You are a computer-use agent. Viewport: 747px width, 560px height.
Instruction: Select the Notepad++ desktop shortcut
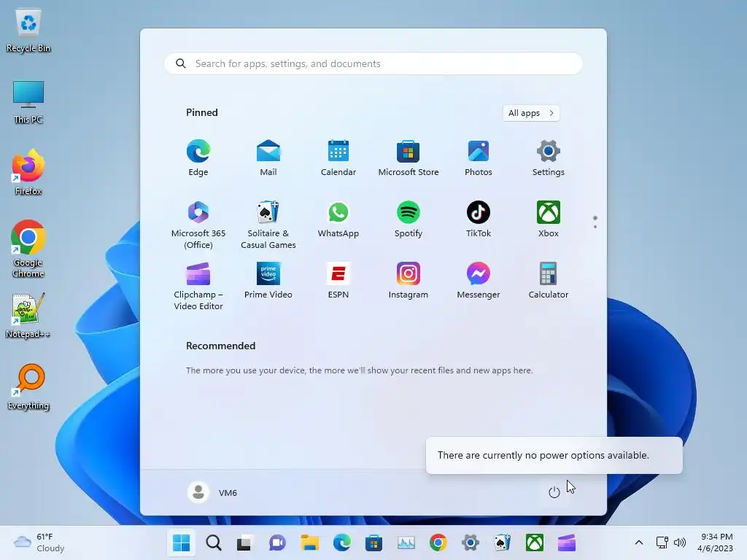pos(28,315)
